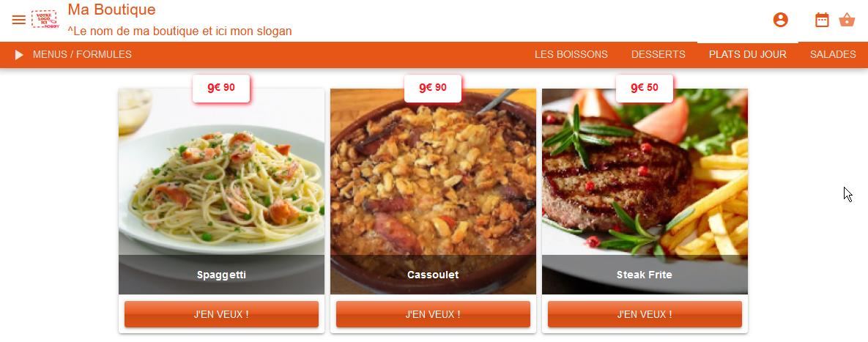Click the Ma Boutique shop title
The image size is (868, 342).
[112, 10]
